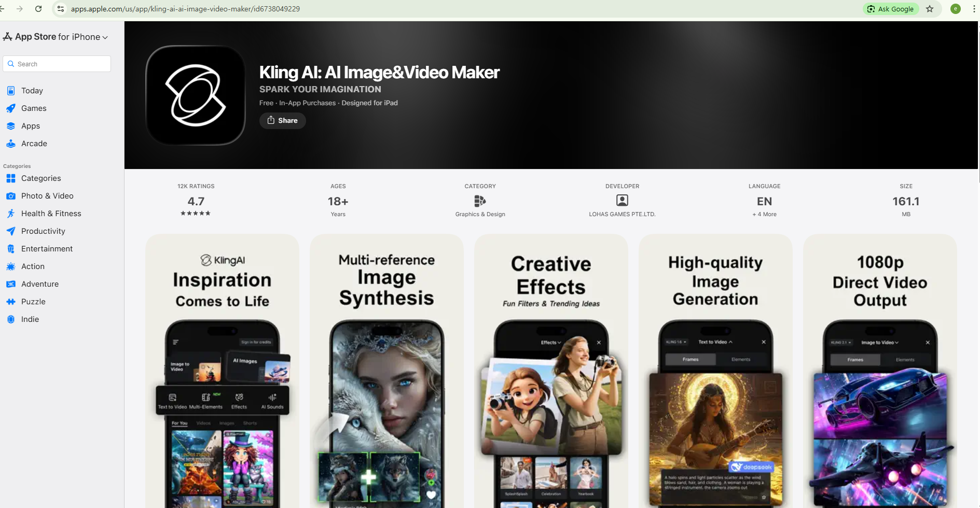Image resolution: width=980 pixels, height=508 pixels.
Task: Share the Kling AI app
Action: (x=282, y=120)
